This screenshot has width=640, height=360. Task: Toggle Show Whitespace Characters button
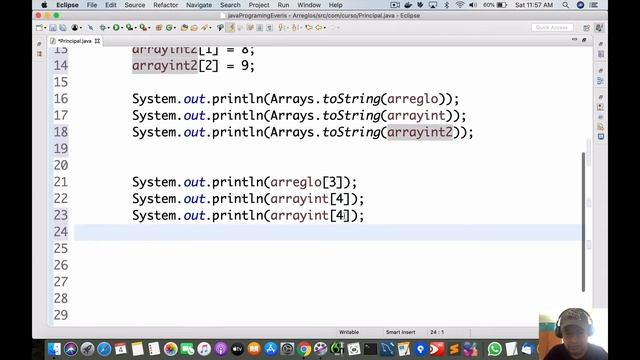pos(270,28)
